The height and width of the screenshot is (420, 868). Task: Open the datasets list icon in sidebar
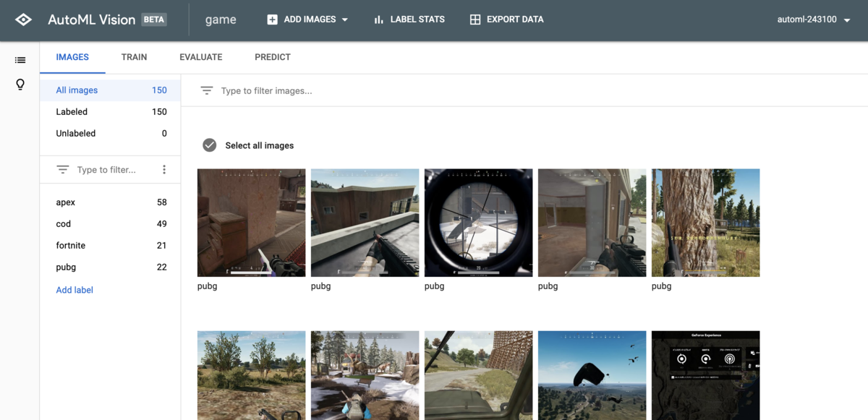(20, 60)
